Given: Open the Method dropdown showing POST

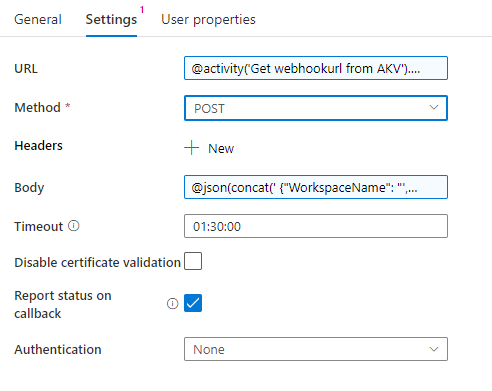Looking at the screenshot, I should click(x=316, y=108).
